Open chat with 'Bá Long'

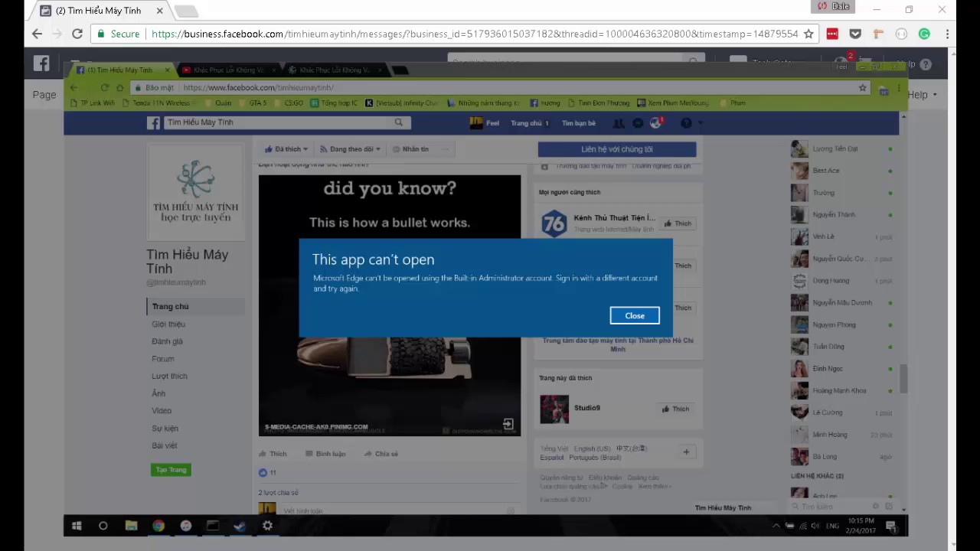pyautogui.click(x=842, y=457)
